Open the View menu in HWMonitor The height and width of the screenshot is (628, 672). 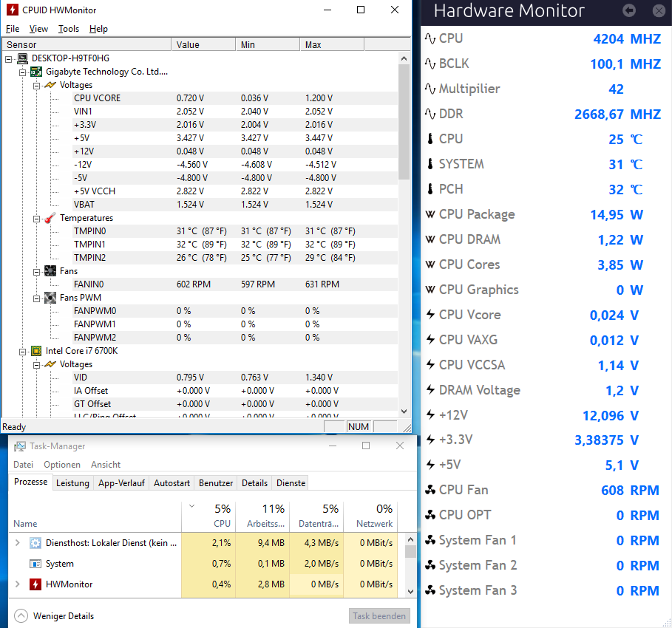tap(38, 29)
